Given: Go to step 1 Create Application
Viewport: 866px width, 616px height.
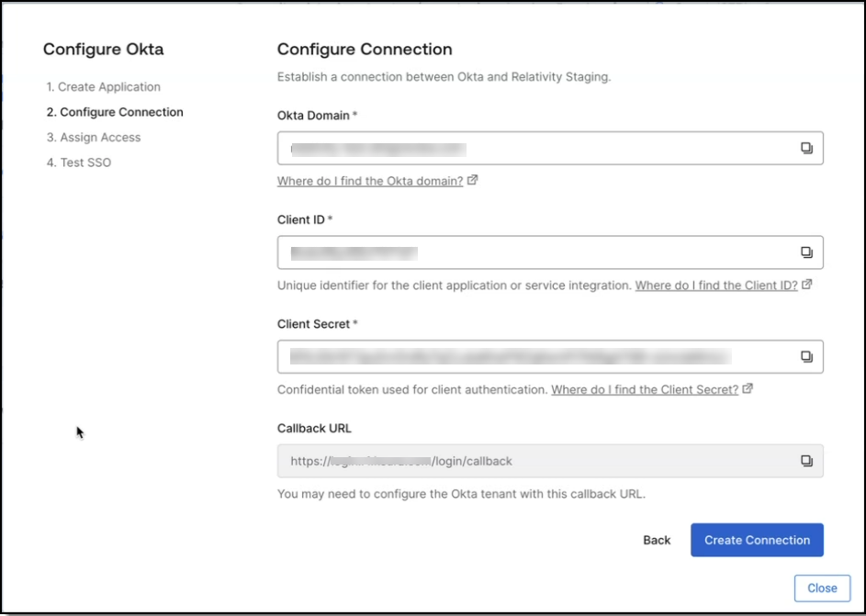Looking at the screenshot, I should click(103, 86).
